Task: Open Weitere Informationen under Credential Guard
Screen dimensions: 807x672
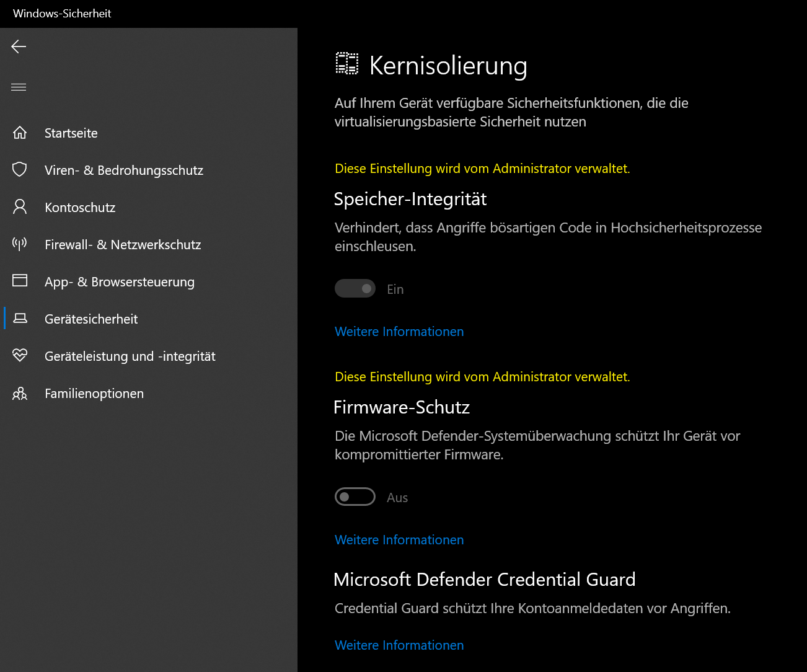Action: pos(399,645)
